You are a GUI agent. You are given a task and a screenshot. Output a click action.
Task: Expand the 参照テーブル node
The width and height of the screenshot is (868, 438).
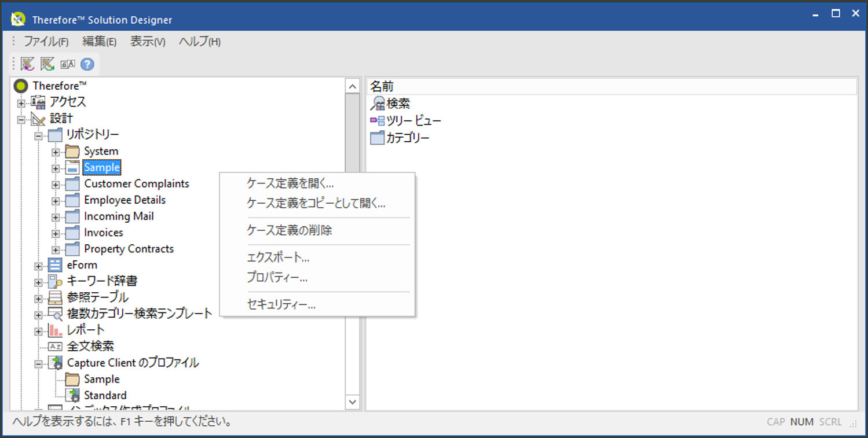[38, 299]
